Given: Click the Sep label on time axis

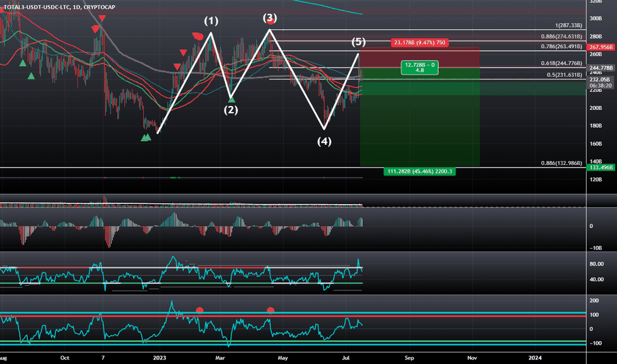Looking at the screenshot, I should (x=409, y=357).
